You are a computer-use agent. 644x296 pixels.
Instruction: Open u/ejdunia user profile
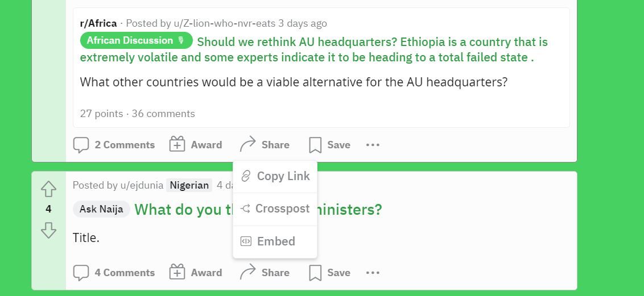point(141,185)
